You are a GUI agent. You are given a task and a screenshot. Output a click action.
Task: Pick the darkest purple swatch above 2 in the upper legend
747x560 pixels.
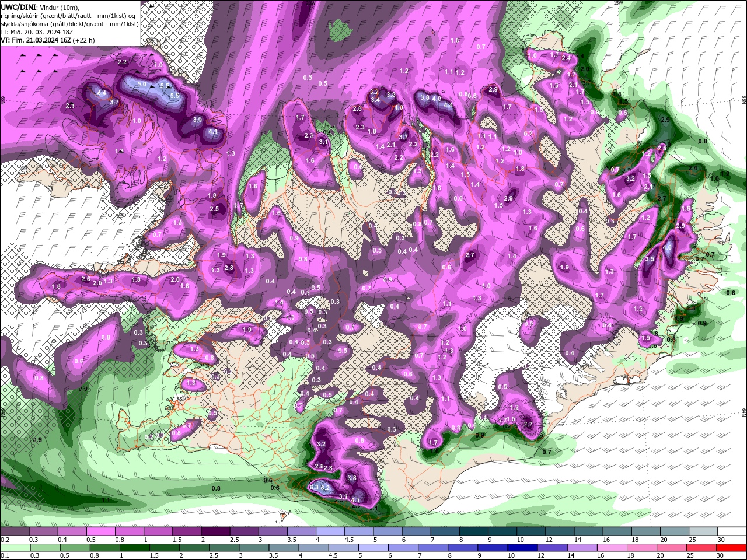tap(215, 531)
